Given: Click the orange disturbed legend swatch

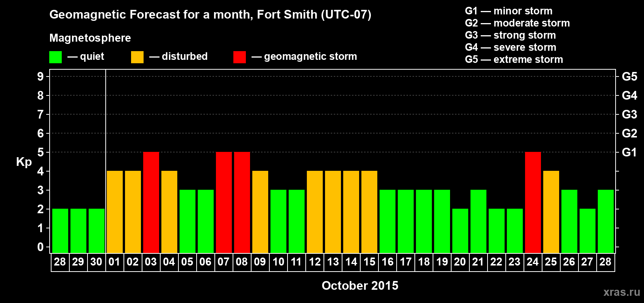Looking at the screenshot, I should 137,57.
